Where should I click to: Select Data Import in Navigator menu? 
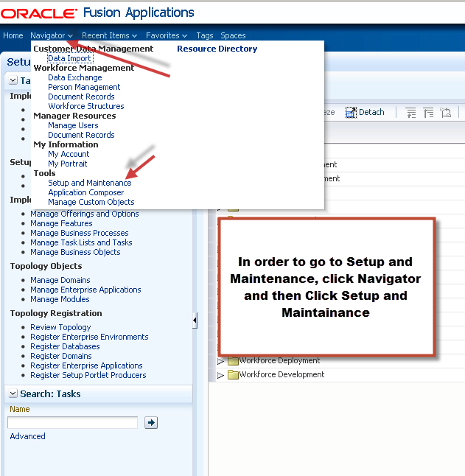[x=70, y=58]
